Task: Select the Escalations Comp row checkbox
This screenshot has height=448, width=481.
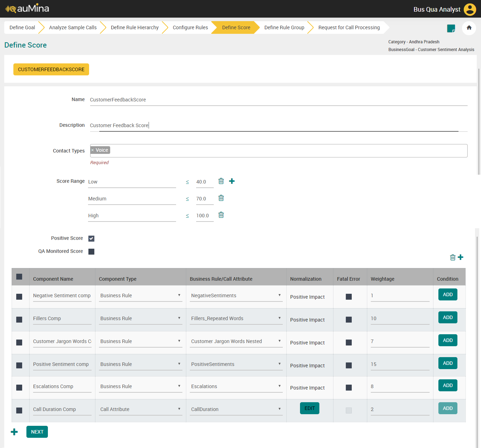Action: [19, 388]
